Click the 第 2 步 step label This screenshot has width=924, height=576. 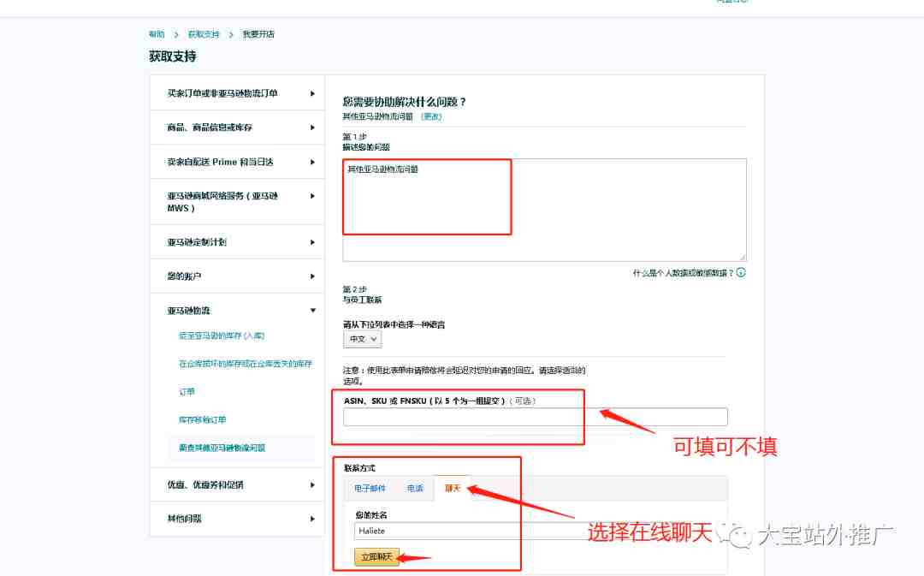[x=355, y=289]
